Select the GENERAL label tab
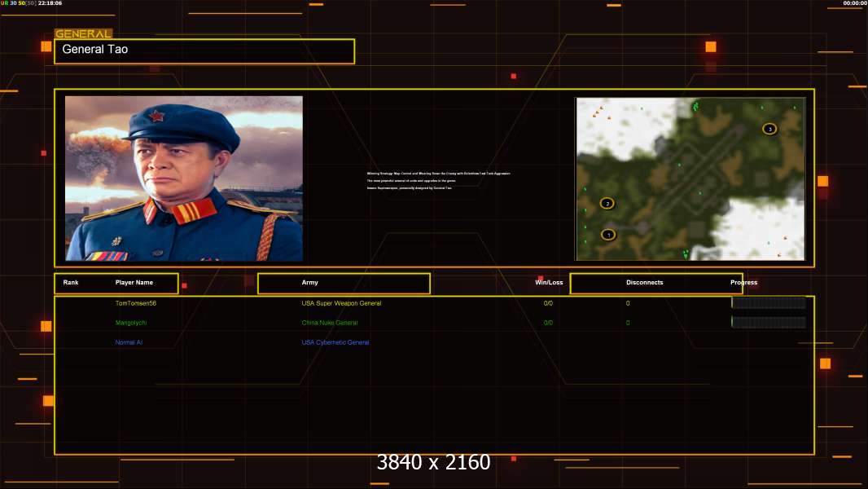Image resolution: width=868 pixels, height=489 pixels. [83, 33]
